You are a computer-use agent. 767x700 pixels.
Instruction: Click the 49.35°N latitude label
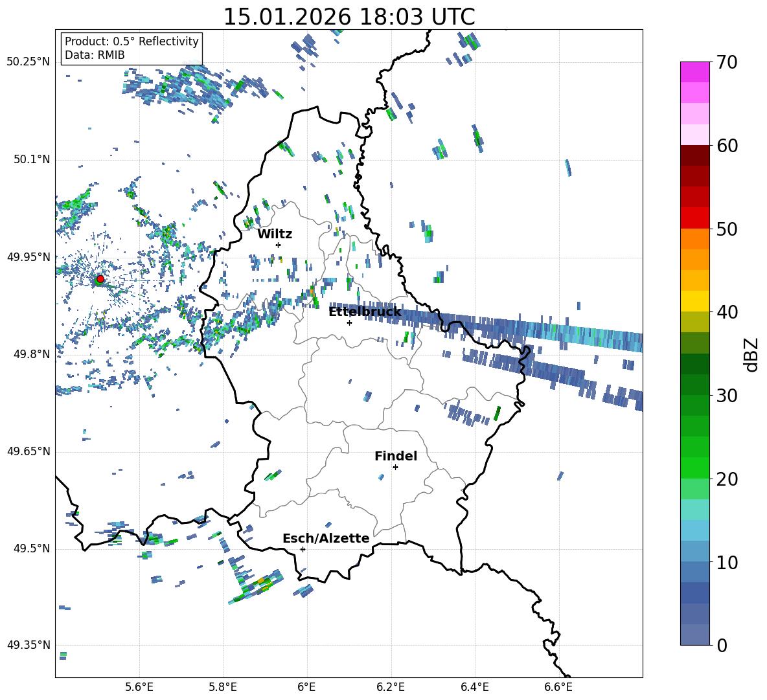29,645
